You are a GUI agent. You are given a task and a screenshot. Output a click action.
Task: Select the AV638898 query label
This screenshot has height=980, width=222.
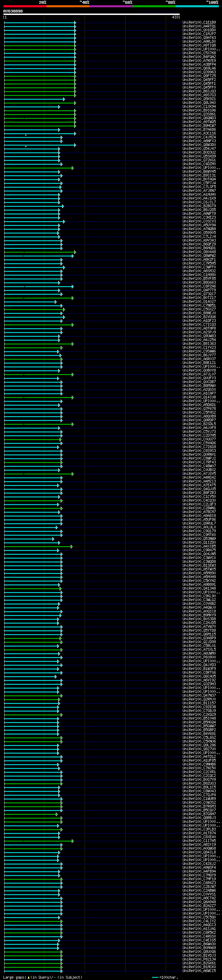(x=13, y=11)
